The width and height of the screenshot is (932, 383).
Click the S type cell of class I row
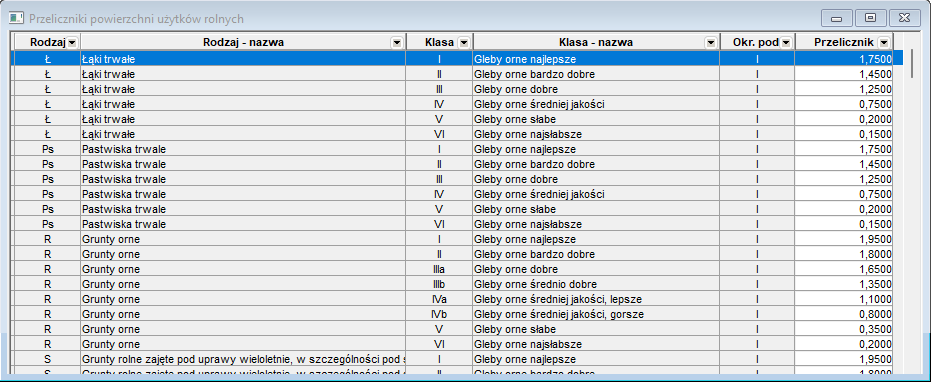point(48,359)
